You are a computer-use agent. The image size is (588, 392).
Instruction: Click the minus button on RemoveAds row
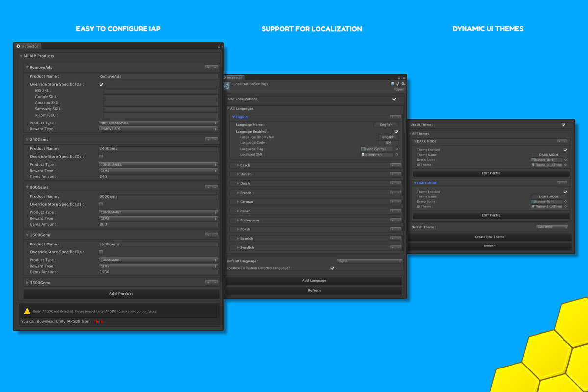click(215, 67)
